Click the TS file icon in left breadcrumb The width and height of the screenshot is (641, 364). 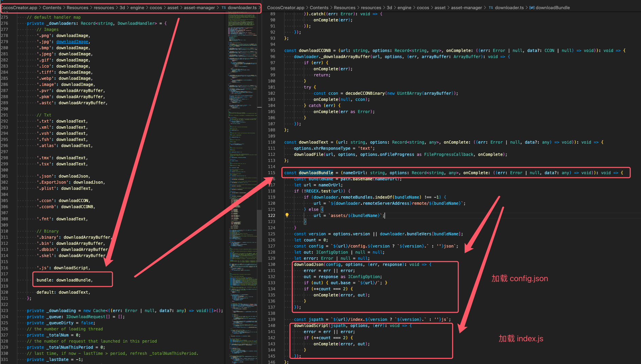coord(224,7)
